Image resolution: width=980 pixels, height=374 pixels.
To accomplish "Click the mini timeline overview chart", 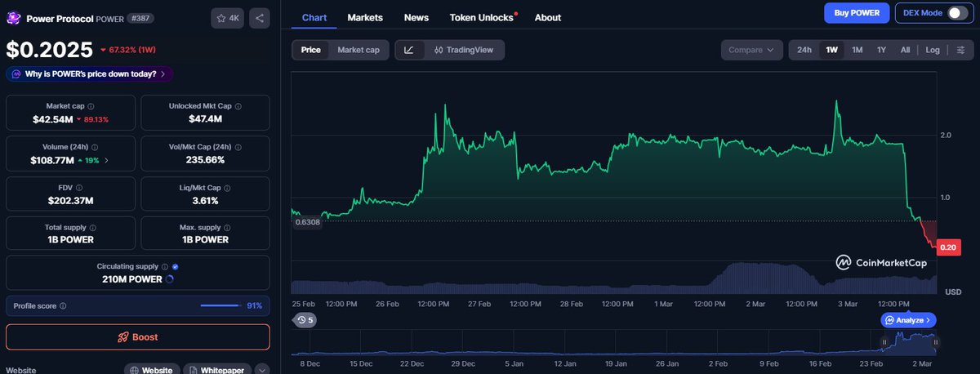I will 614,342.
